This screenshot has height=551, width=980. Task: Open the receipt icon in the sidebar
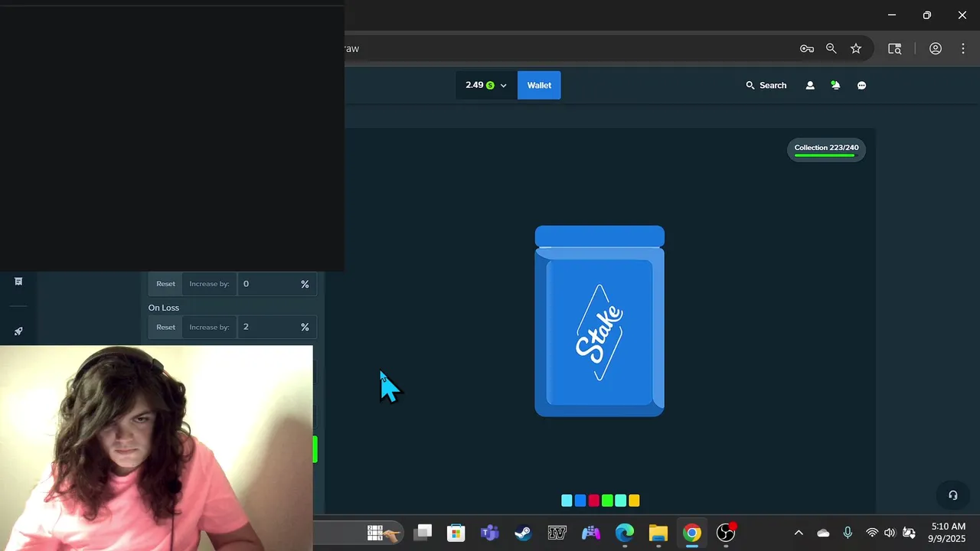[18, 282]
